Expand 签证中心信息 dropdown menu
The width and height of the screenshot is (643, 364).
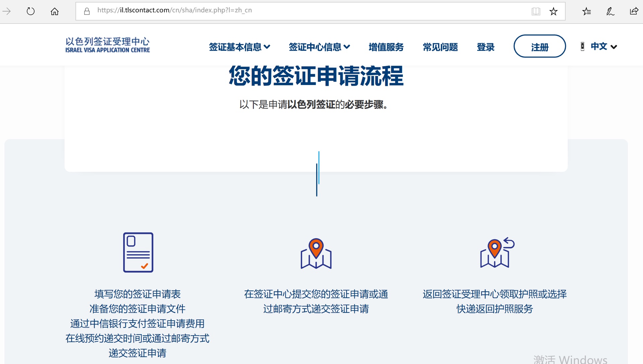(319, 47)
